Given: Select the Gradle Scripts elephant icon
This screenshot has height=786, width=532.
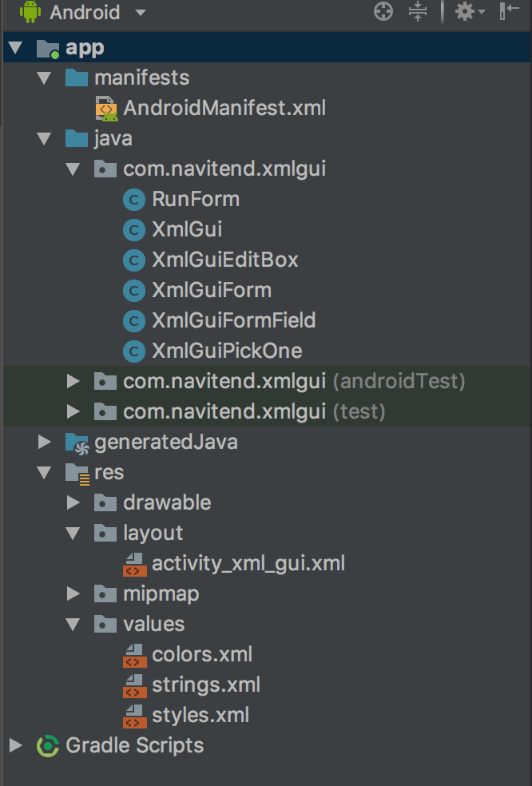Looking at the screenshot, I should pos(47,745).
